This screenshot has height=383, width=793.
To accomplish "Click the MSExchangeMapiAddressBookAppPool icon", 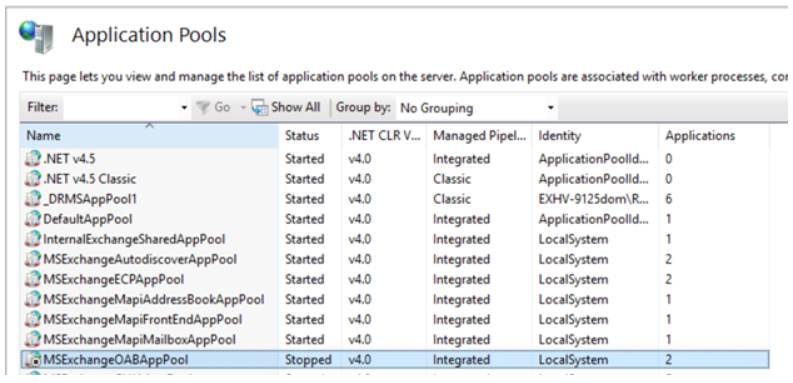I will tap(33, 300).
